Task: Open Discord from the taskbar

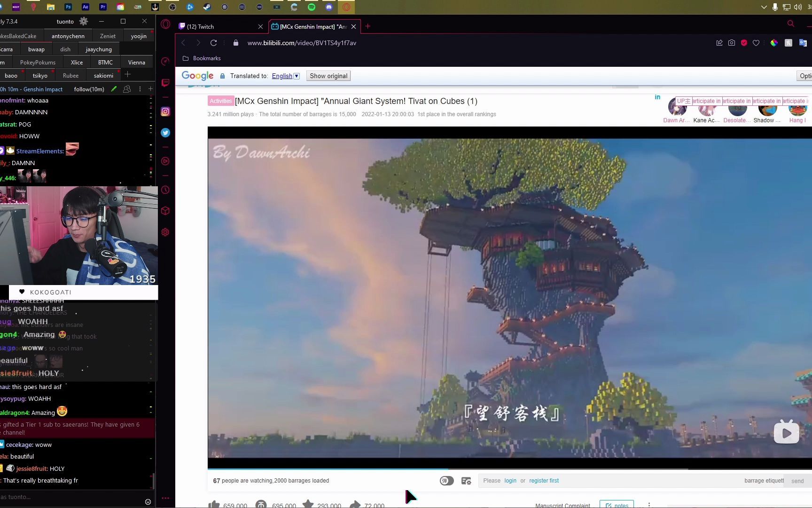Action: (329, 7)
